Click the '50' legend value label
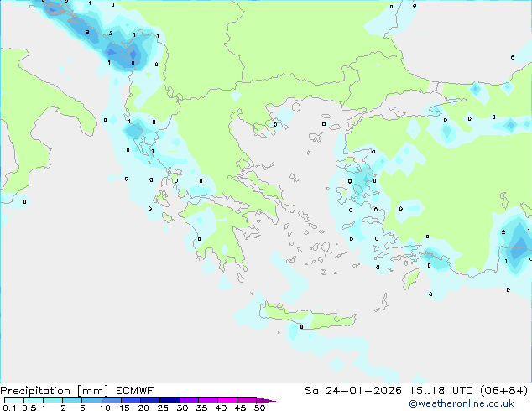Image resolution: width=532 pixels, height=411 pixels. pos(259,408)
